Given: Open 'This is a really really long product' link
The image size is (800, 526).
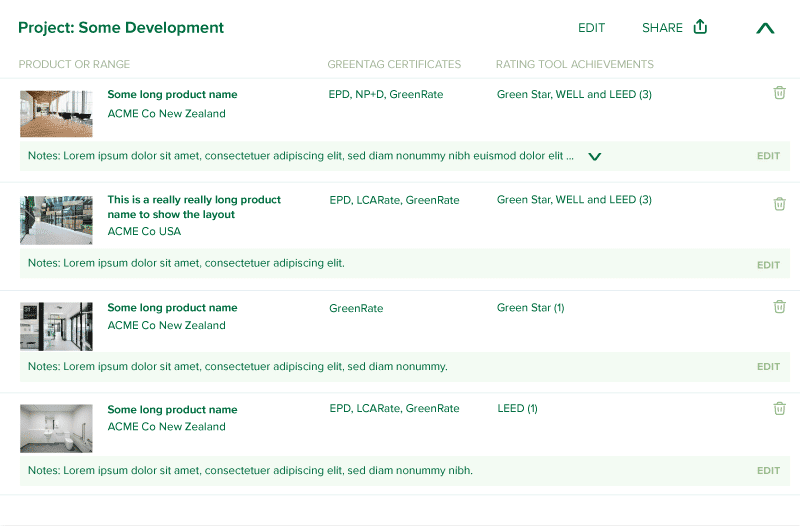Looking at the screenshot, I should pyautogui.click(x=194, y=207).
